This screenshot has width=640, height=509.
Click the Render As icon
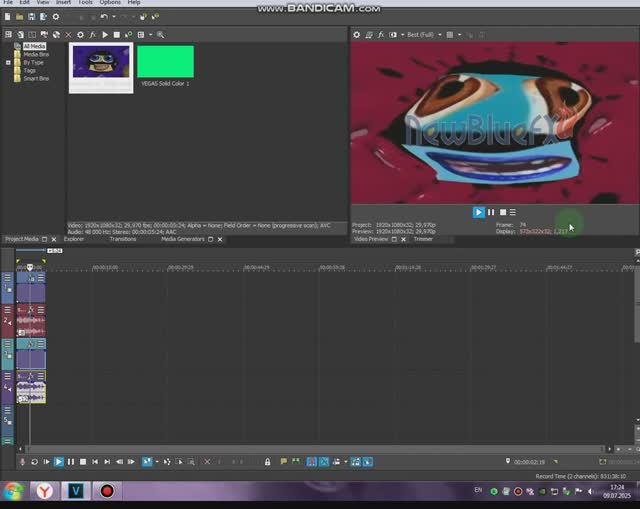[x=43, y=17]
